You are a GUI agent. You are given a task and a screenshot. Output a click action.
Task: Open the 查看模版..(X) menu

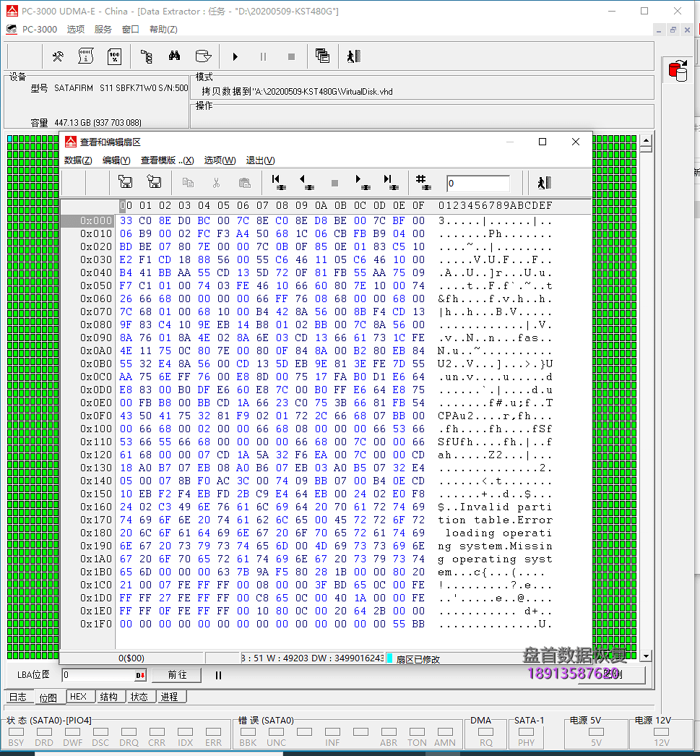(167, 160)
